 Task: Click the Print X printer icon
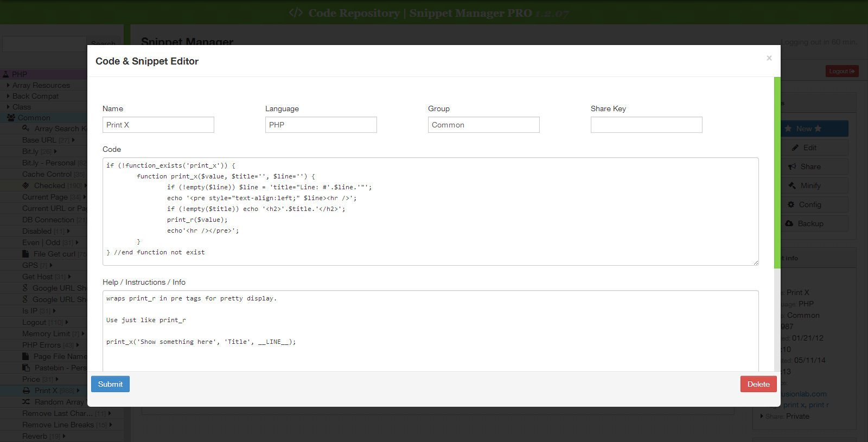coord(26,390)
